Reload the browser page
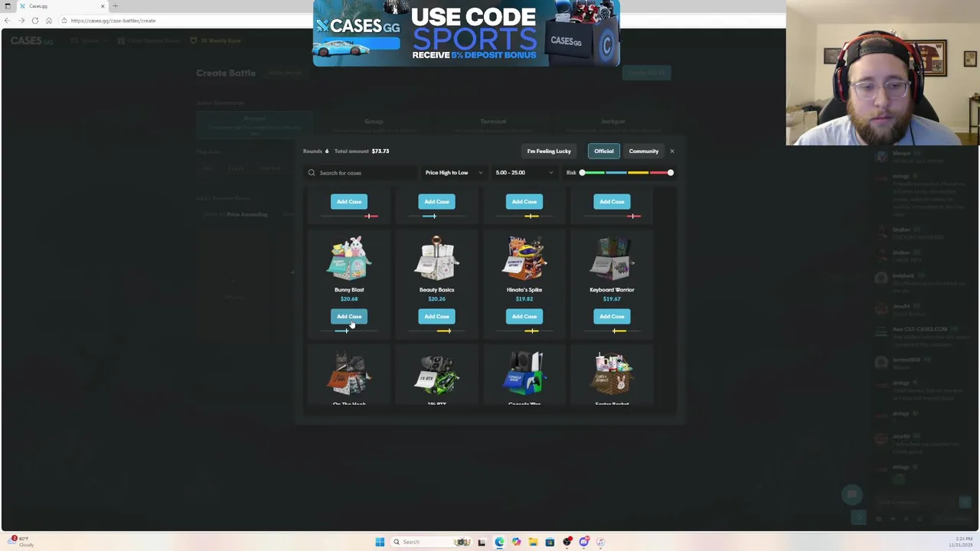Screen dimensions: 980x551 coord(34,21)
